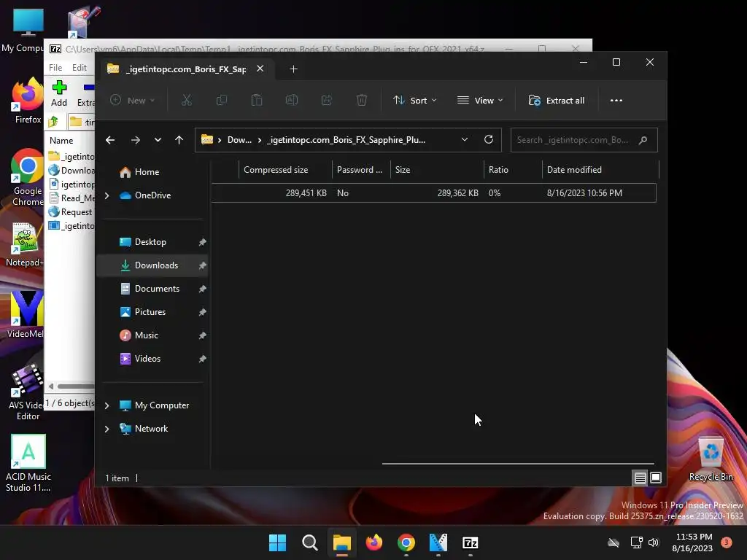This screenshot has width=747, height=560.
Task: Click the Dow... breadcrumb in address bar
Action: tap(239, 140)
